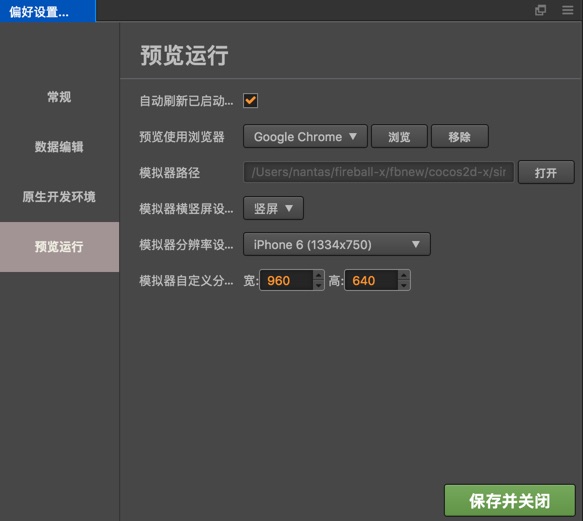Select the 数据编辑 sidebar tab
Viewport: 583px width, 521px height.
(59, 147)
